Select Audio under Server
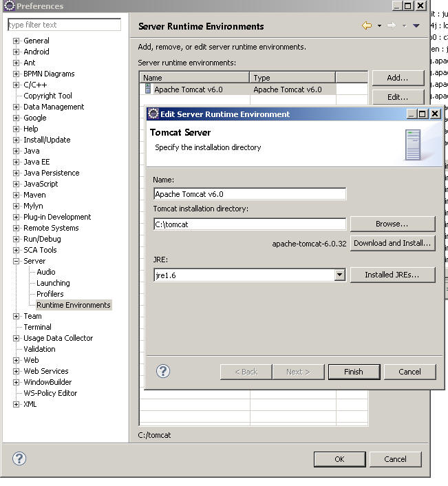 pos(46,272)
